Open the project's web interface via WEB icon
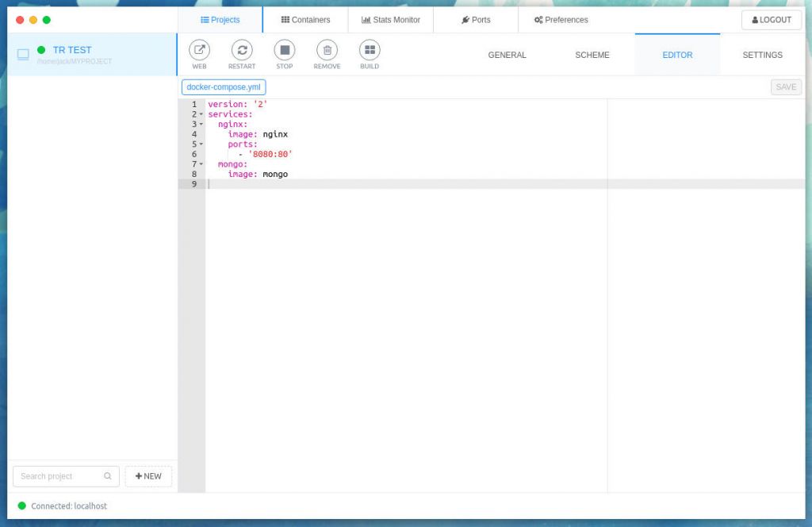This screenshot has width=812, height=527. 199,51
